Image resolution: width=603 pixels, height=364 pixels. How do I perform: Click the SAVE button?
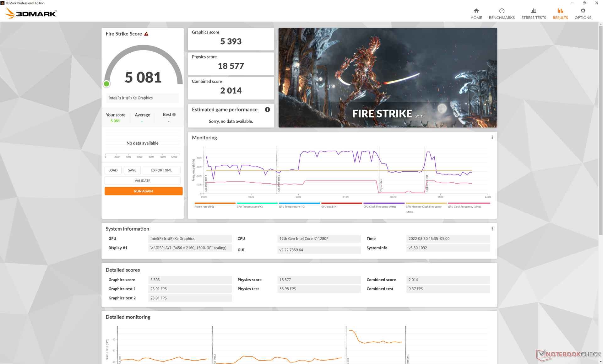[132, 170]
